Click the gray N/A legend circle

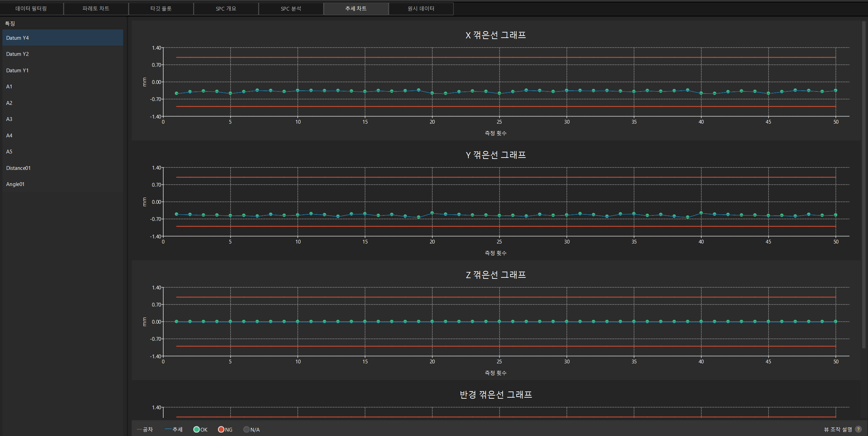246,429
